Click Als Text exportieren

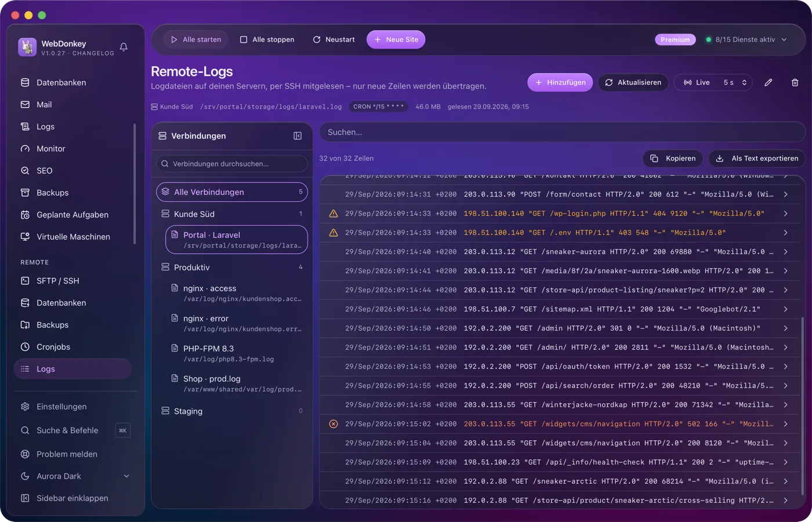(757, 158)
